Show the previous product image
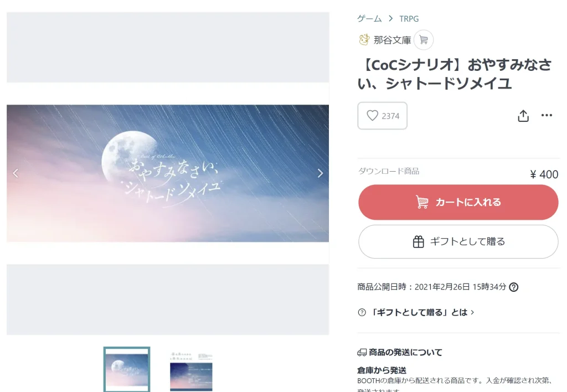 [x=16, y=173]
